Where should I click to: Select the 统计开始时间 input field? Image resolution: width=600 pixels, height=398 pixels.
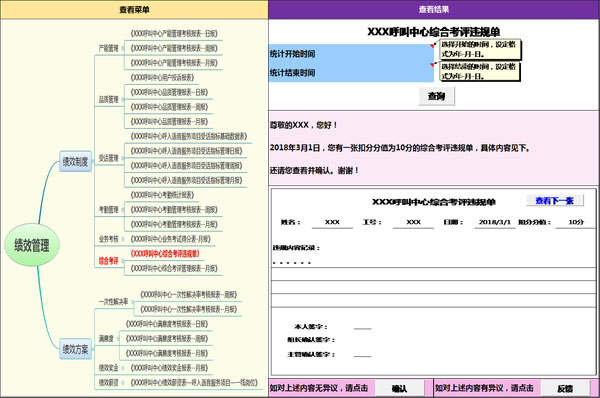point(351,54)
